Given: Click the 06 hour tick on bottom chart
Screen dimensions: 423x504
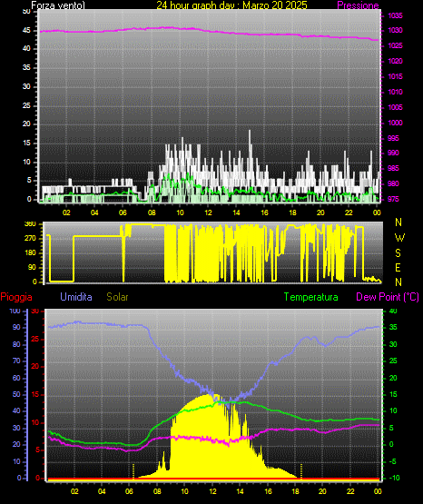Looking at the screenshot, I should point(129,491).
